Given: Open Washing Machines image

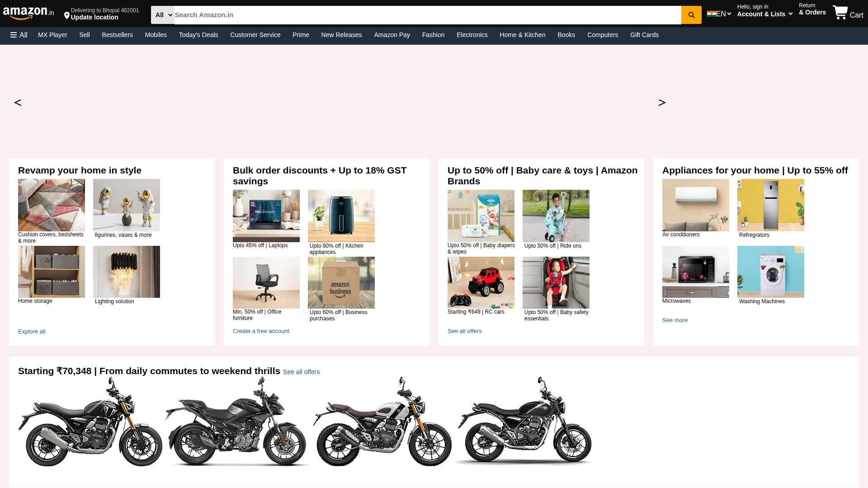Looking at the screenshot, I should click(771, 272).
